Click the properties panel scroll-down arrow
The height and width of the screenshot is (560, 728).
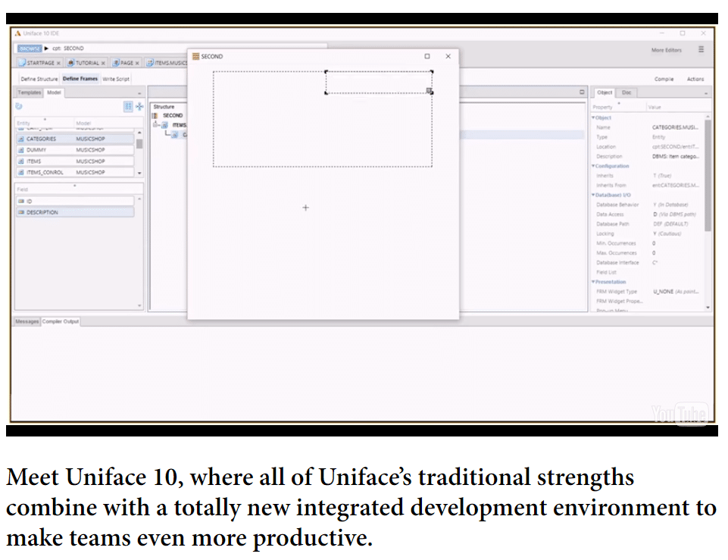pos(708,308)
